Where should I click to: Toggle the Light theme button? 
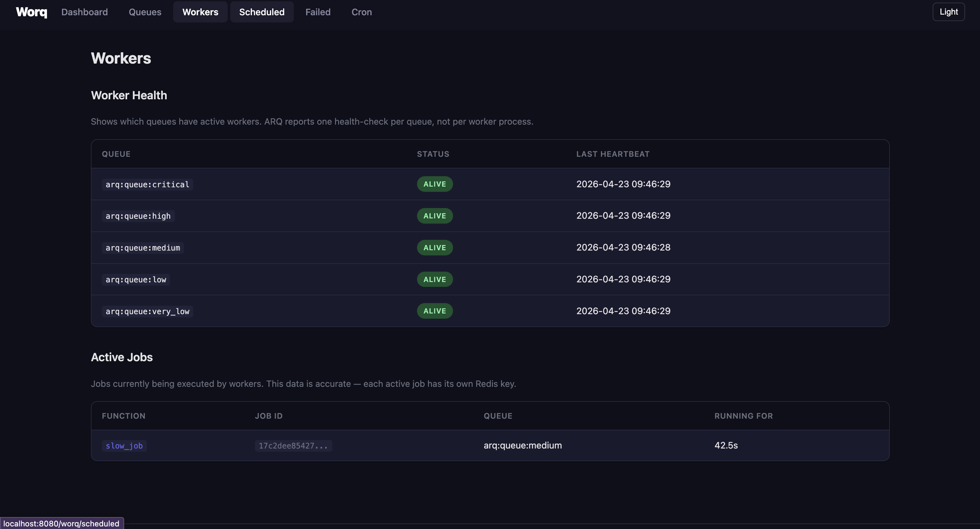click(x=949, y=12)
